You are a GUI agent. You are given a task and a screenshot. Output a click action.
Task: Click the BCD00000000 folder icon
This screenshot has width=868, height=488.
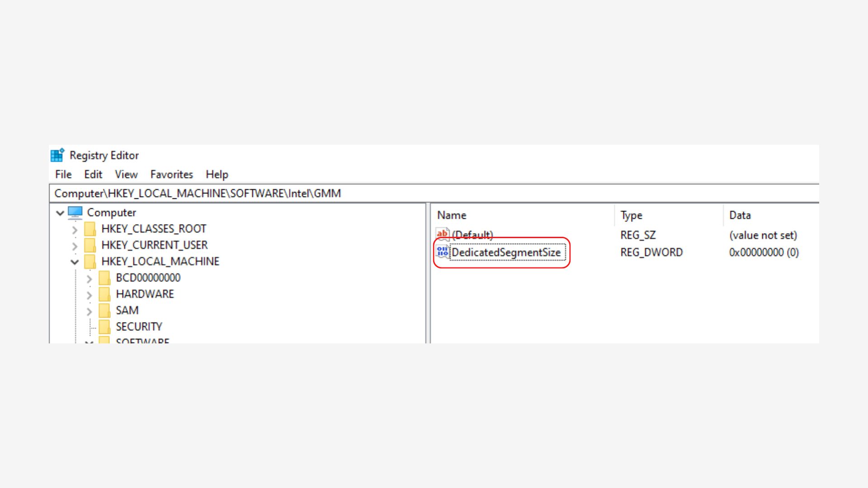click(x=104, y=278)
